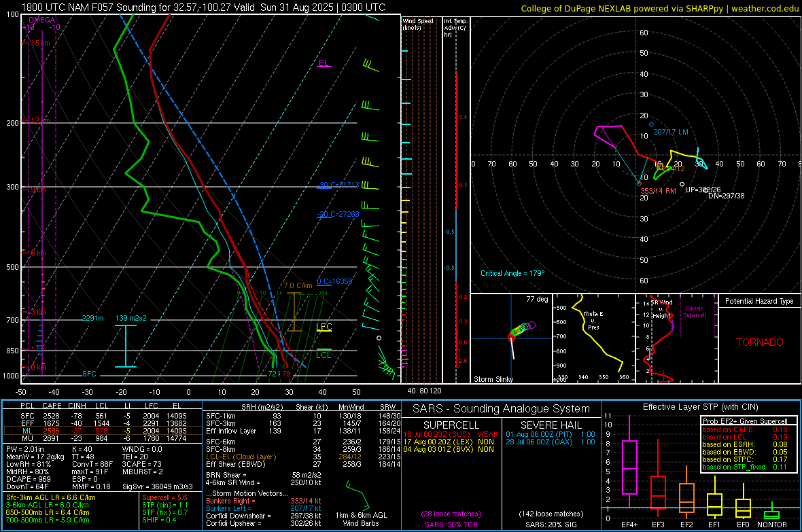Click the 'STP (cin) = 1.1' value
The width and height of the screenshot is (802, 532).
click(x=165, y=505)
